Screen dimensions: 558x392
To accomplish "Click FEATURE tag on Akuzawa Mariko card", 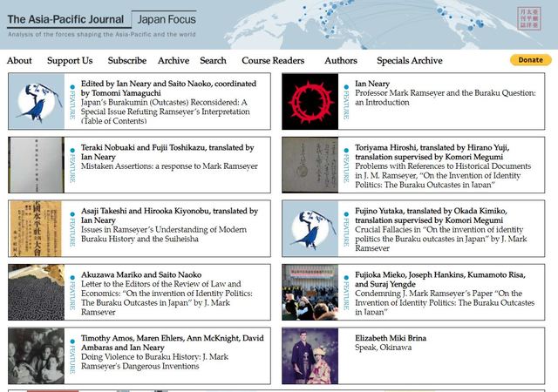I will (x=72, y=293).
